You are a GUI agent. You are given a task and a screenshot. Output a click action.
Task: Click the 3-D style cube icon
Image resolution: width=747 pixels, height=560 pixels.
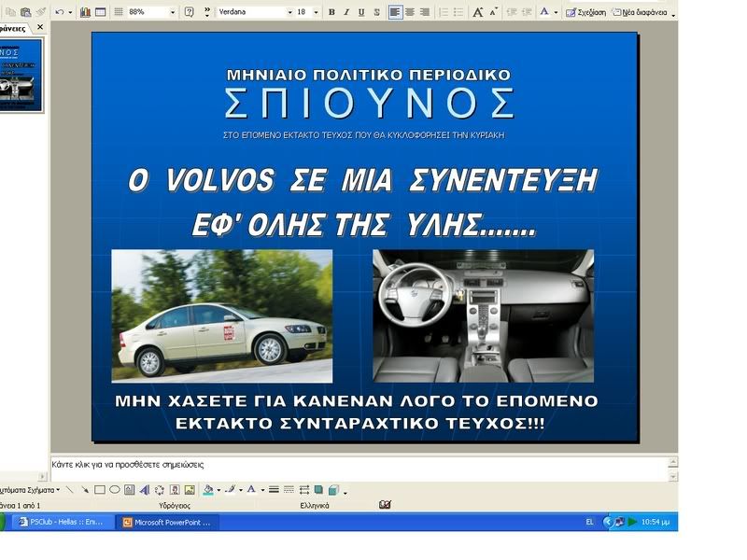tap(334, 489)
